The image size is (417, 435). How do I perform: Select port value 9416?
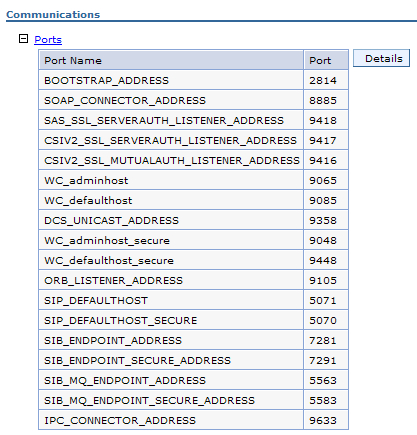click(323, 160)
